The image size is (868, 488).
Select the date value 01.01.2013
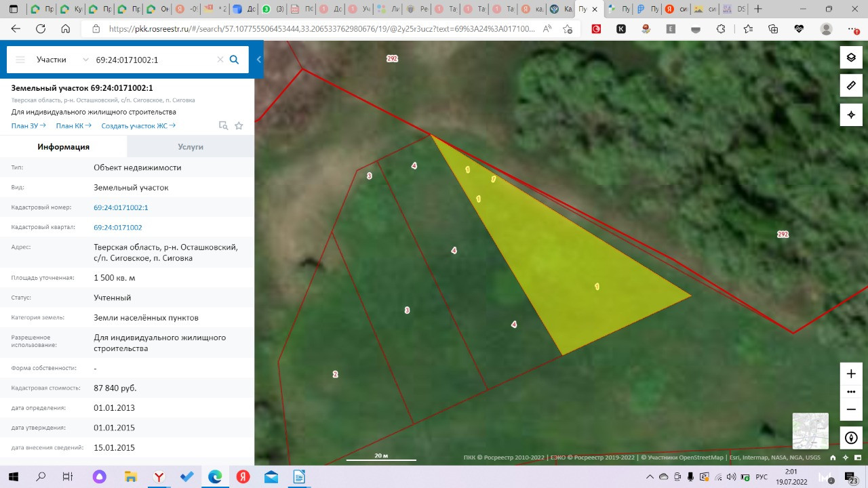115,408
